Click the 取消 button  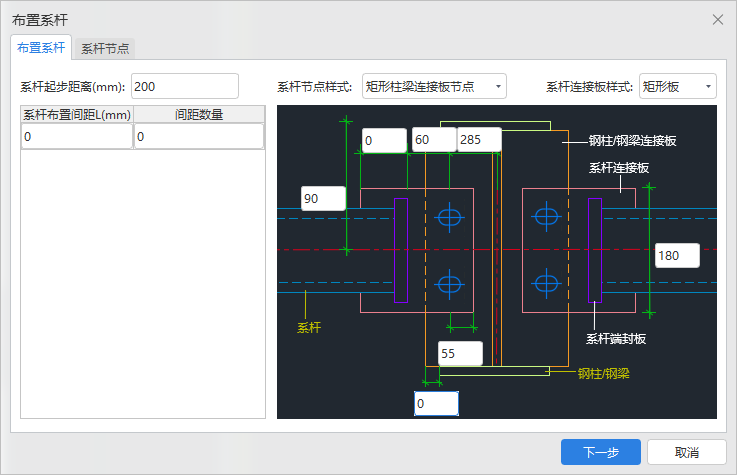[x=687, y=452]
